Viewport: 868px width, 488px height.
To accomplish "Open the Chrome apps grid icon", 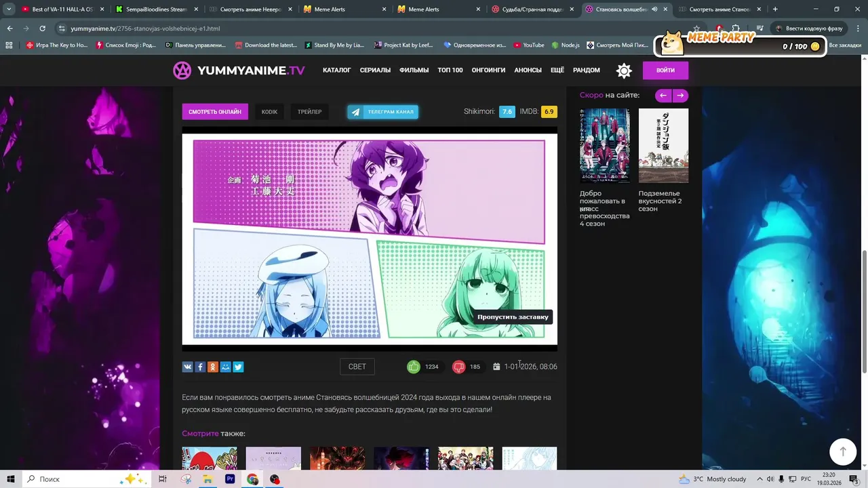I will (9, 45).
